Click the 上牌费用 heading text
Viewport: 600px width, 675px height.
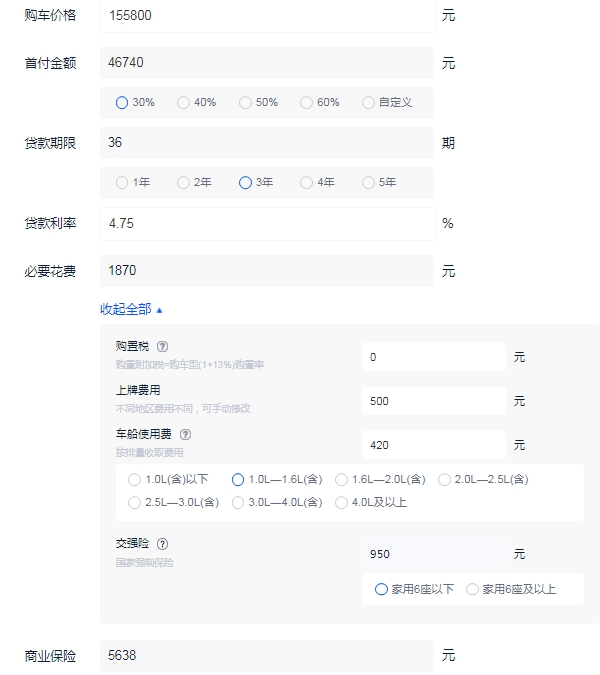click(x=138, y=390)
